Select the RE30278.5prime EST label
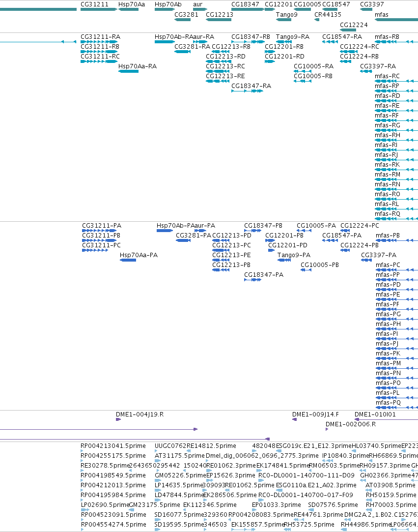Screen dimensions: 418x532 pos(106,466)
